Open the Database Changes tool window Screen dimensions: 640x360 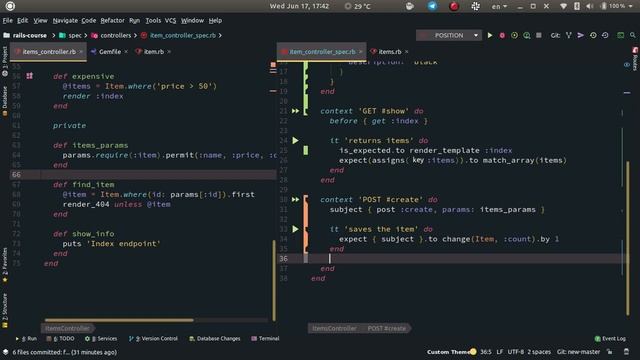click(x=215, y=338)
